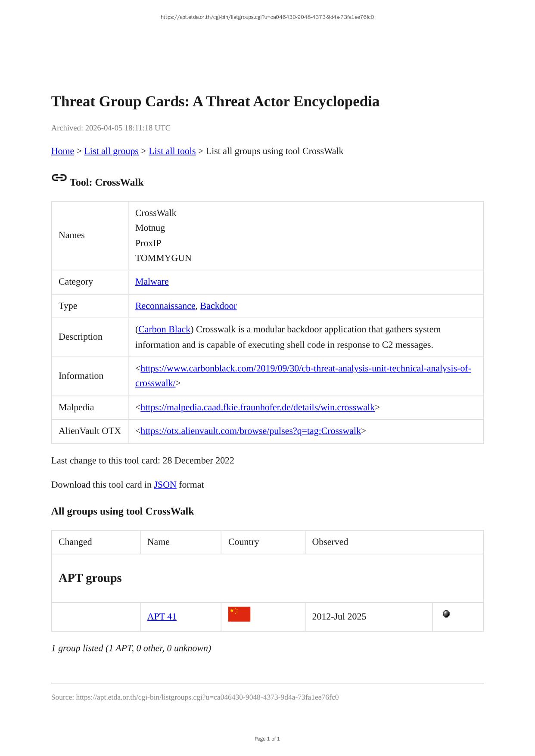Click the Source URL text in footer
The image size is (535, 756).
tap(195, 697)
